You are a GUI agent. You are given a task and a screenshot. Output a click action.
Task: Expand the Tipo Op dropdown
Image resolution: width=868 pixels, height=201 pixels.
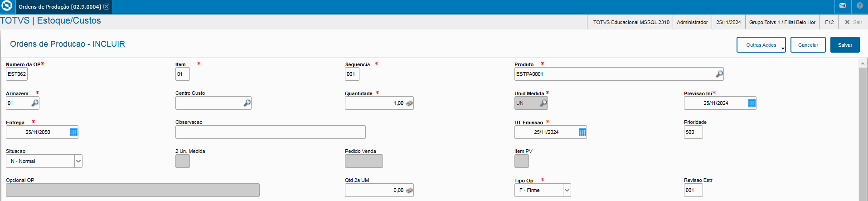coord(567,190)
